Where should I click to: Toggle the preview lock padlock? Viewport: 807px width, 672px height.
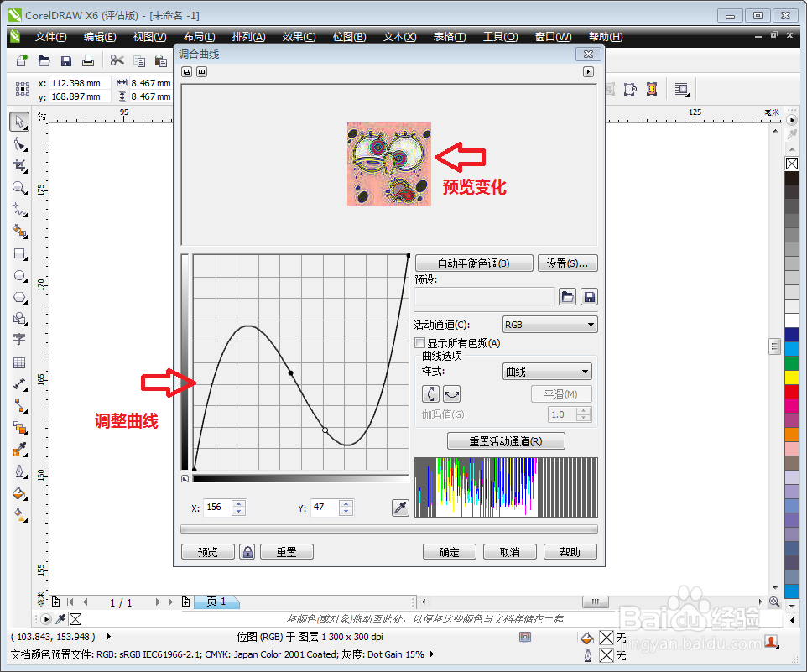pyautogui.click(x=247, y=551)
